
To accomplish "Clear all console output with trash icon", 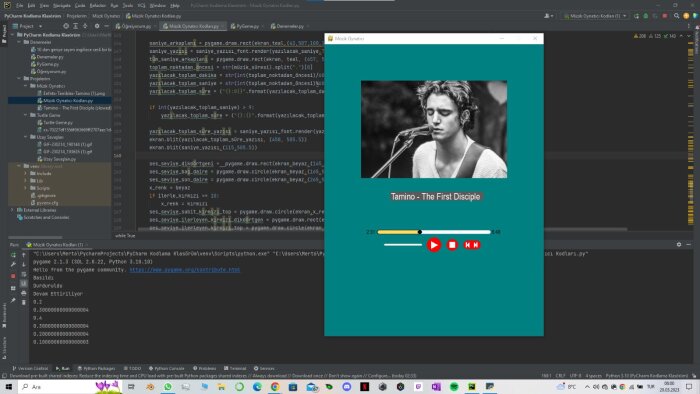I will [x=24, y=303].
